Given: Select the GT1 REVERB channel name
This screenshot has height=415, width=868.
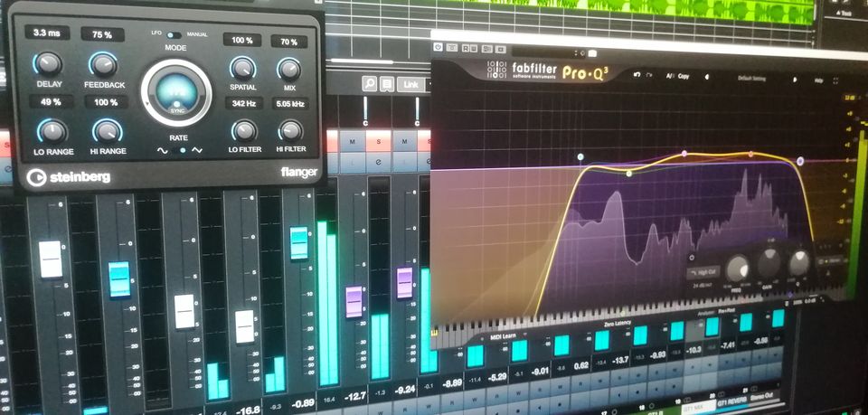Looking at the screenshot, I should [731, 400].
